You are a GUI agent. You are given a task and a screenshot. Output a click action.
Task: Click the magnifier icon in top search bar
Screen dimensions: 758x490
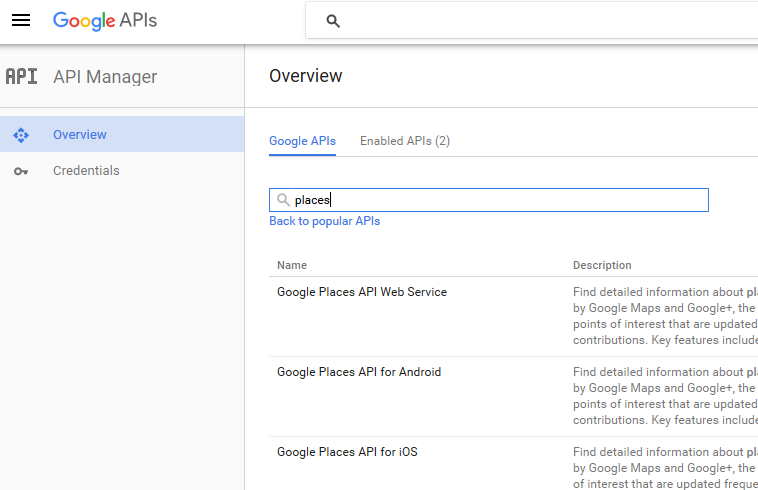pyautogui.click(x=334, y=21)
